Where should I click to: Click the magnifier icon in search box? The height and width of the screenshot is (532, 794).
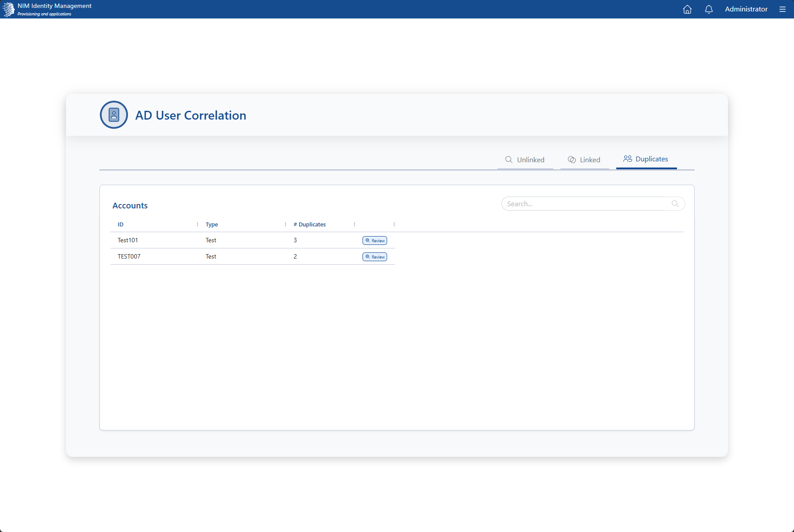[675, 204]
